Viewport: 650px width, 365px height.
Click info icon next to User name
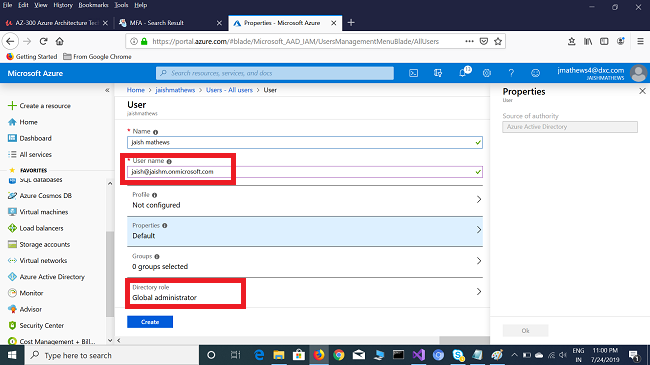[x=169, y=161]
